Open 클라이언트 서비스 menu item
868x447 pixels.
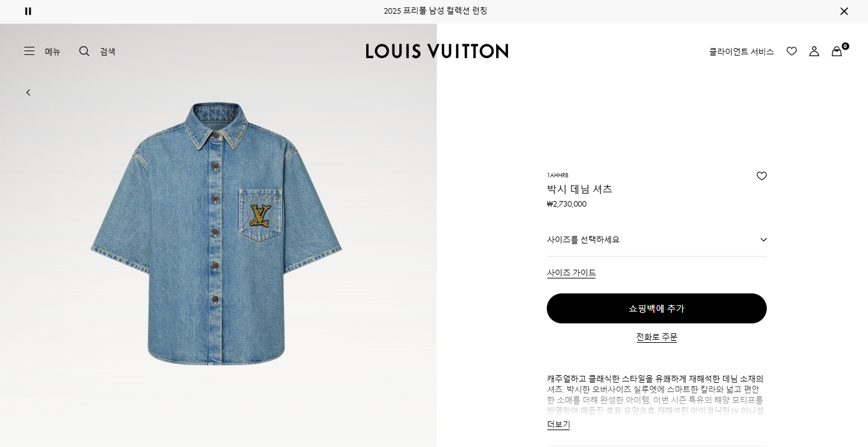(741, 51)
